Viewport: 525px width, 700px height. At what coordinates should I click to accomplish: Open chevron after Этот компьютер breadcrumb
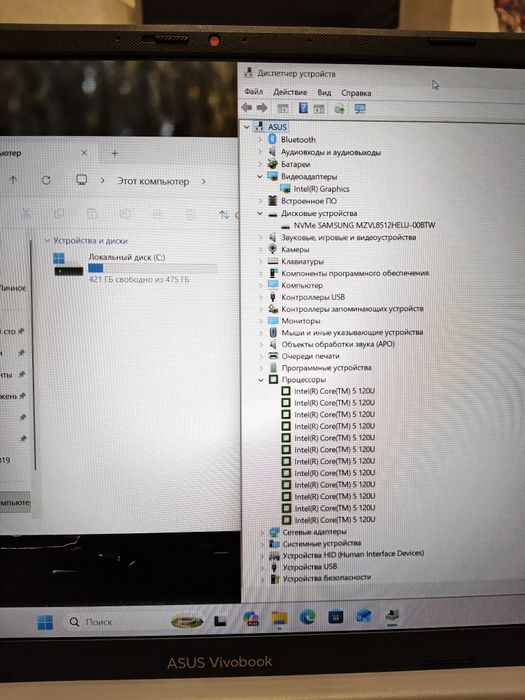point(204,182)
